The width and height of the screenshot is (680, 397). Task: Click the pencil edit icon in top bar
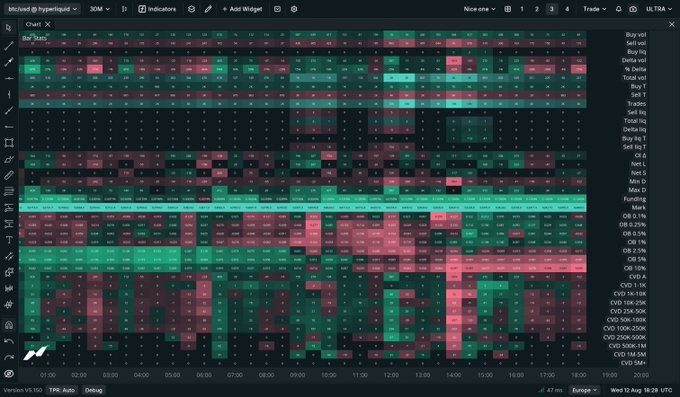click(208, 9)
